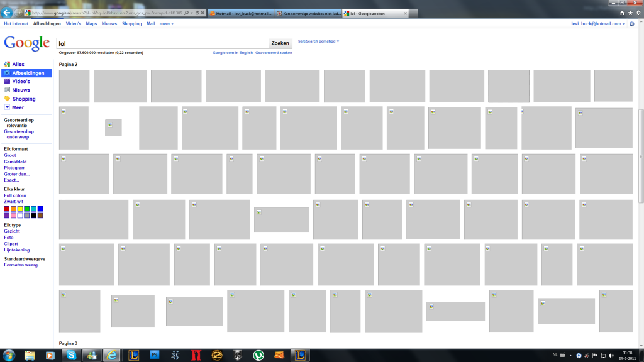This screenshot has width=644, height=362.
Task: Click the Shopping price-tag icon in sidebar
Action: [x=7, y=98]
